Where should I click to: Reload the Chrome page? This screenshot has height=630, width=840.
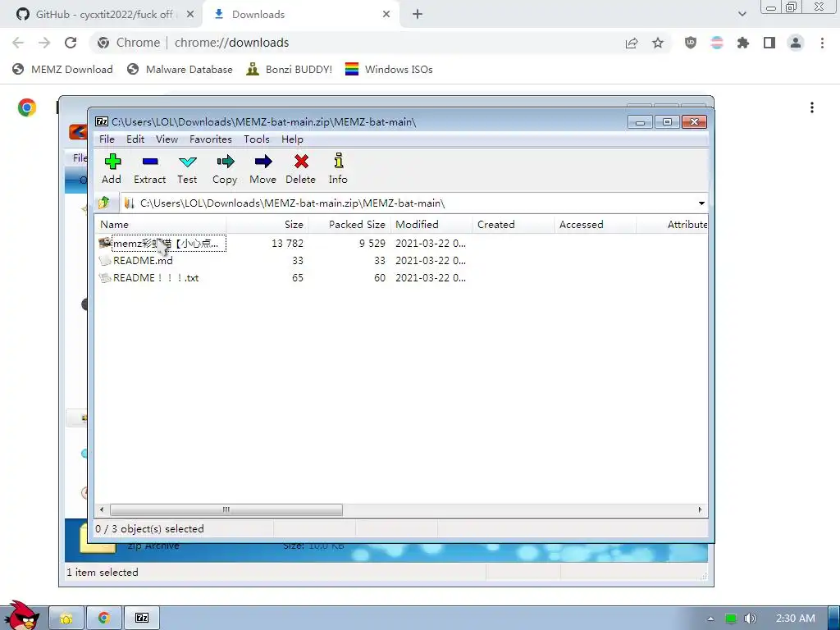(x=71, y=43)
